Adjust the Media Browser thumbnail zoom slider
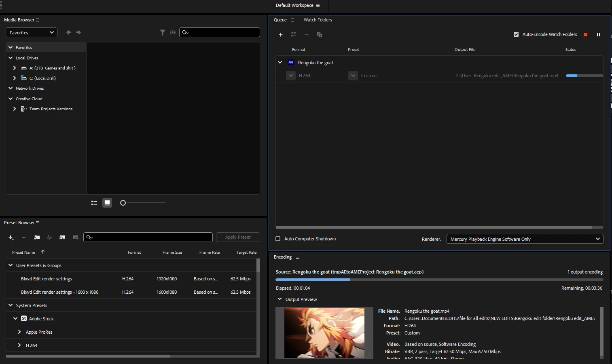Screen dimensions: 612x364 pyautogui.click(x=123, y=203)
